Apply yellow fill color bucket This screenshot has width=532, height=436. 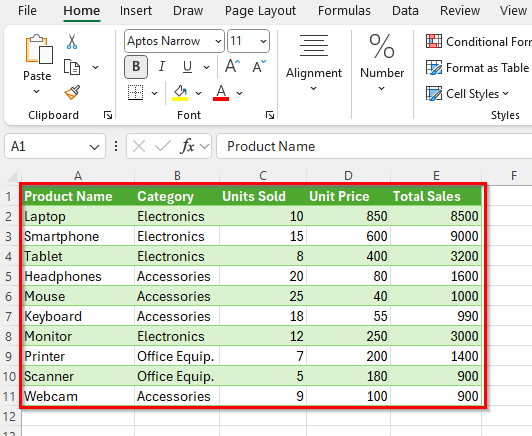180,93
